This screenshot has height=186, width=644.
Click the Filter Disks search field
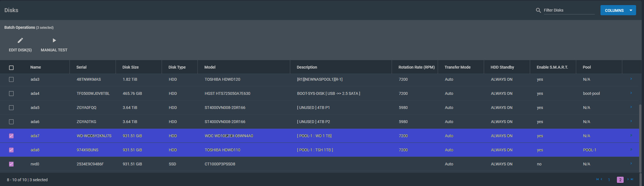(569, 10)
